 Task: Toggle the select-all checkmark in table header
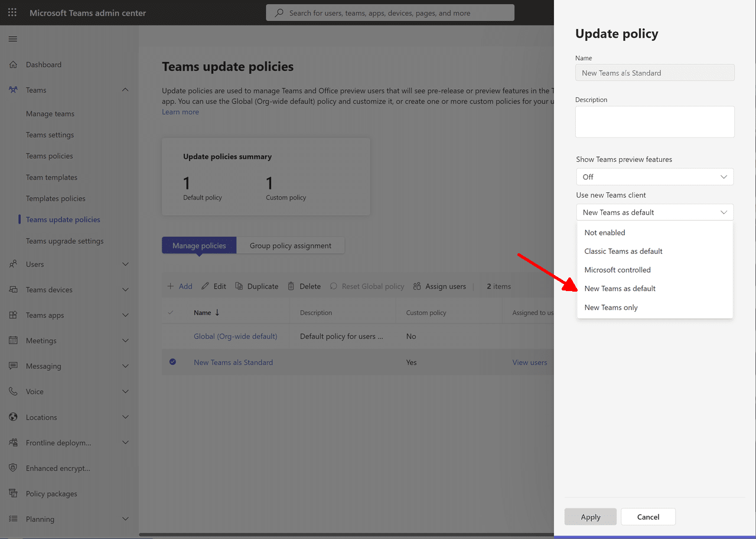click(x=171, y=313)
